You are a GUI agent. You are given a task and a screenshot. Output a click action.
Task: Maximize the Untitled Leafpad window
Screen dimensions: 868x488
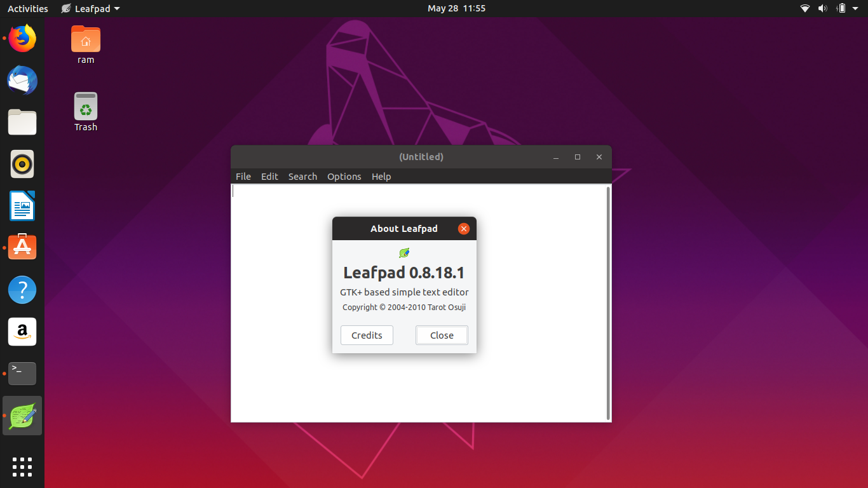[578, 157]
